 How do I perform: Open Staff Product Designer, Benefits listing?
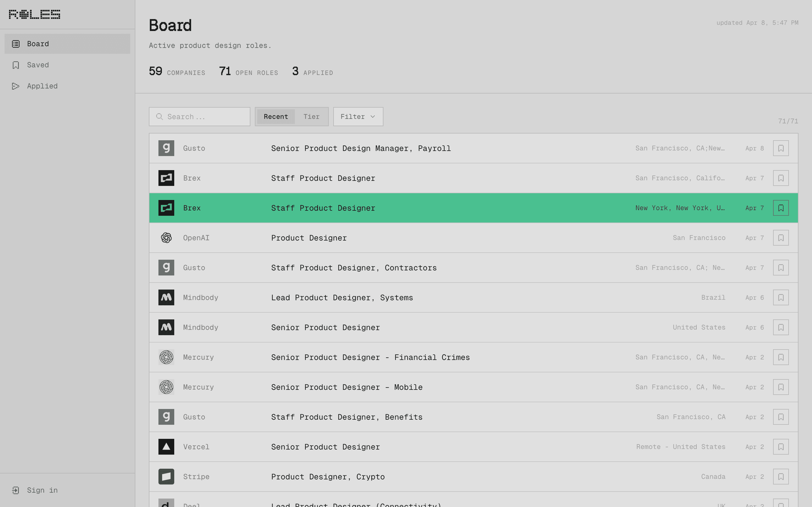[347, 417]
